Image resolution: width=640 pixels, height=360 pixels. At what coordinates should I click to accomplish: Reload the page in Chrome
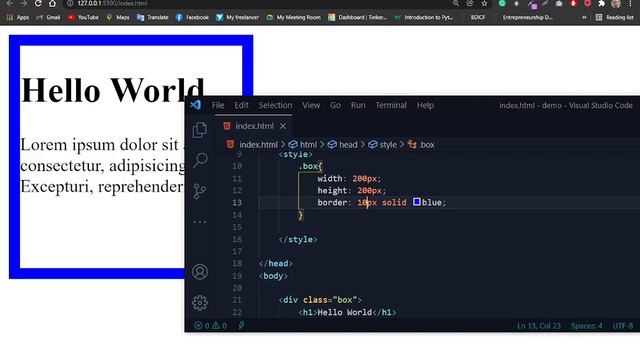pyautogui.click(x=38, y=4)
